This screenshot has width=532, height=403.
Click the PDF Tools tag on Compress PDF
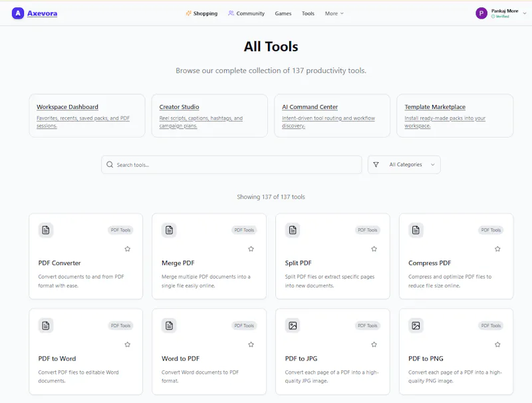pyautogui.click(x=491, y=230)
